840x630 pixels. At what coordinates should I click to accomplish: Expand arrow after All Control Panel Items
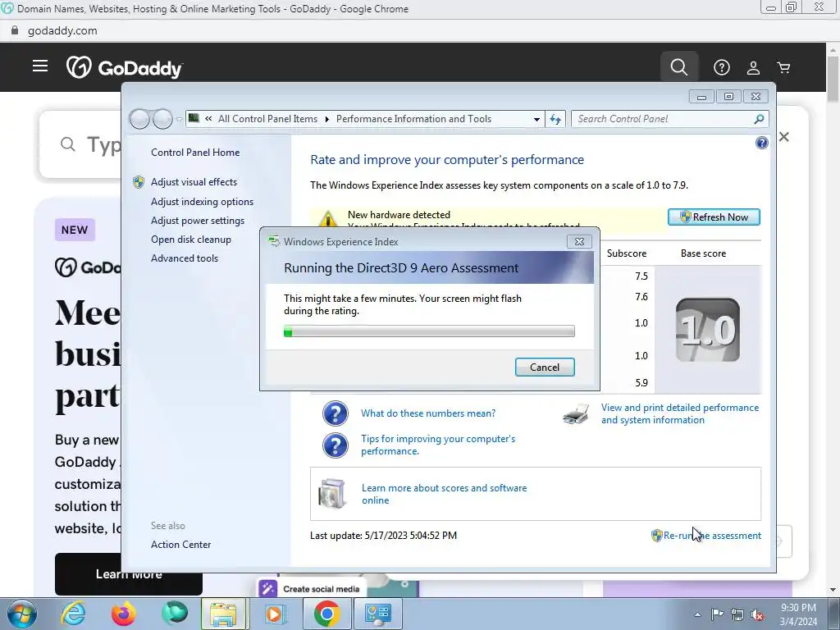(x=326, y=119)
